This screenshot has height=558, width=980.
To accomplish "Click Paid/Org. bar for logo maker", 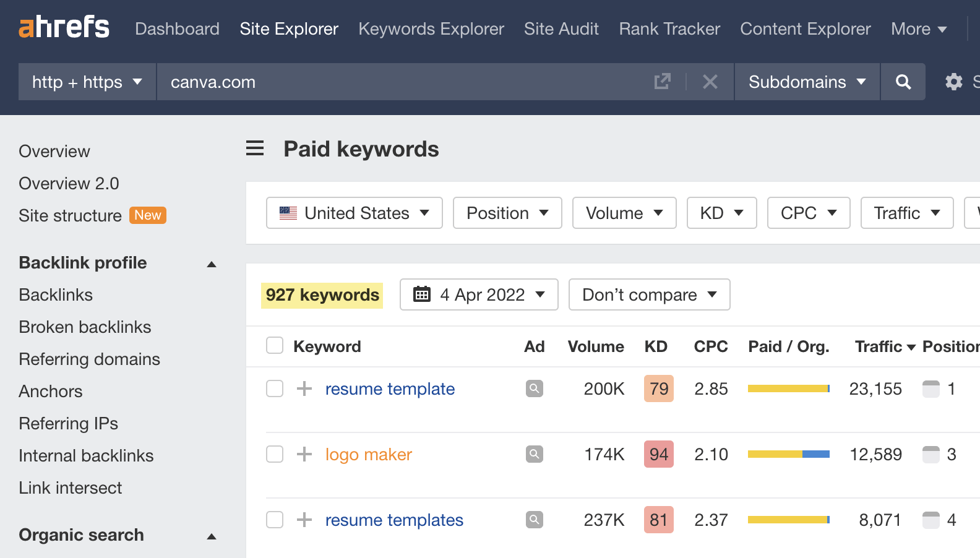I will pyautogui.click(x=789, y=454).
